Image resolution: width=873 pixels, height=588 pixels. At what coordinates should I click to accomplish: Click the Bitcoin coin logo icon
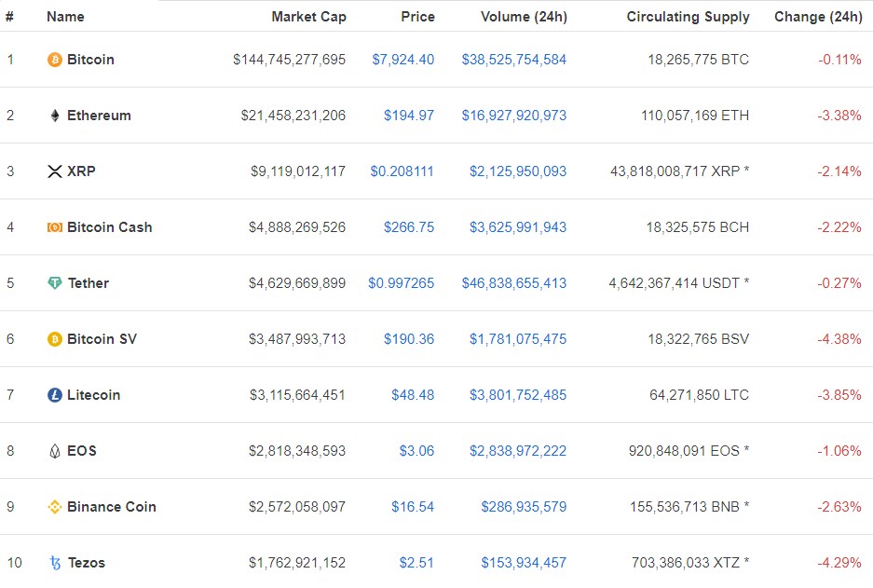55,60
